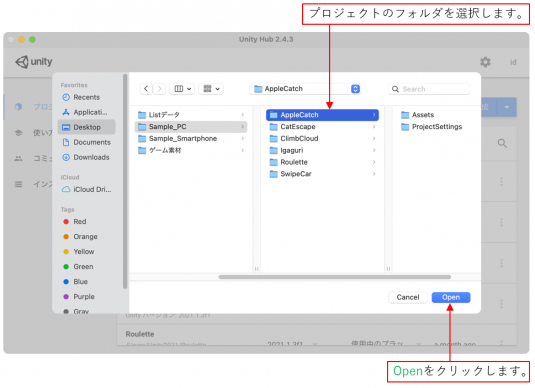Expand the CatEscape folder chevron
The width and height of the screenshot is (535, 388).
[374, 127]
